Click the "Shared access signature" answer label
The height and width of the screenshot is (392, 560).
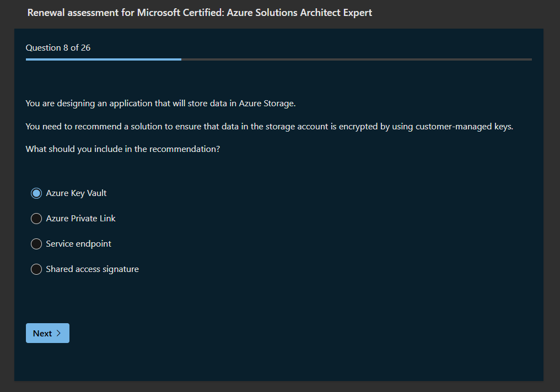coord(92,269)
